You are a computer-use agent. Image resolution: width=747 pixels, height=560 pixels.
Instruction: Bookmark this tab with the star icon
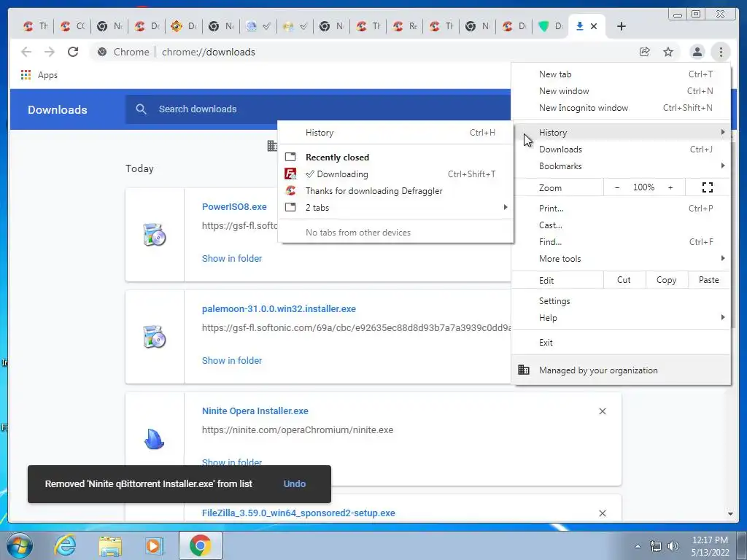click(x=668, y=52)
